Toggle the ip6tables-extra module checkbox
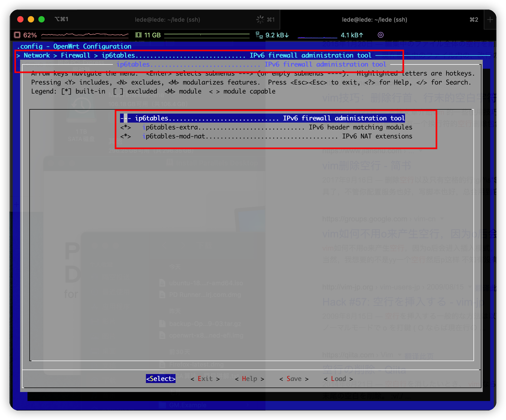 [x=125, y=127]
